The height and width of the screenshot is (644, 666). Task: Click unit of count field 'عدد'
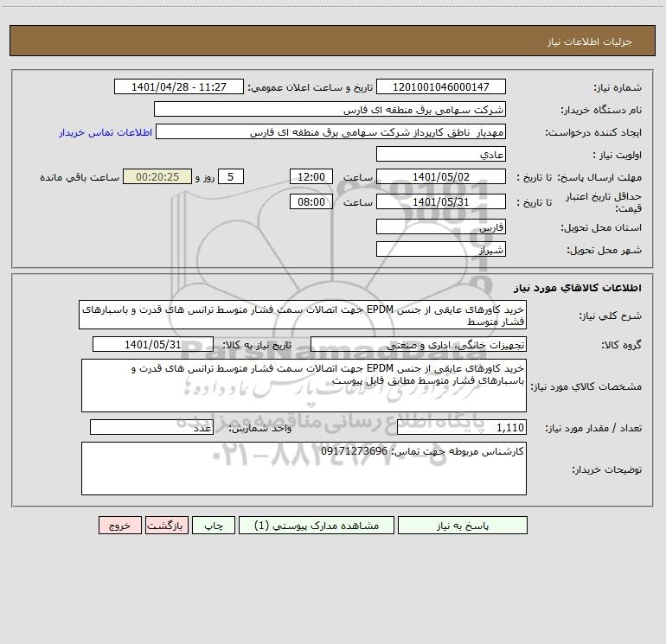pyautogui.click(x=151, y=427)
